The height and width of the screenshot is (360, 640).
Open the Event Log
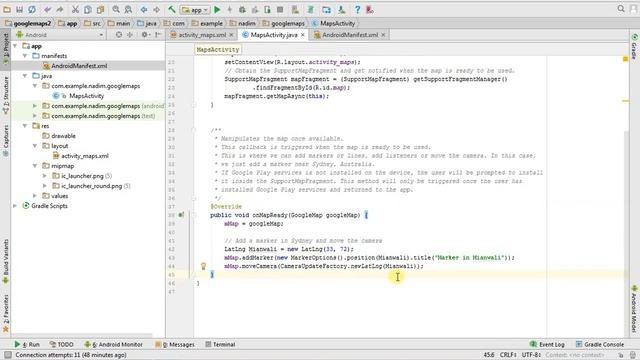coord(547,344)
